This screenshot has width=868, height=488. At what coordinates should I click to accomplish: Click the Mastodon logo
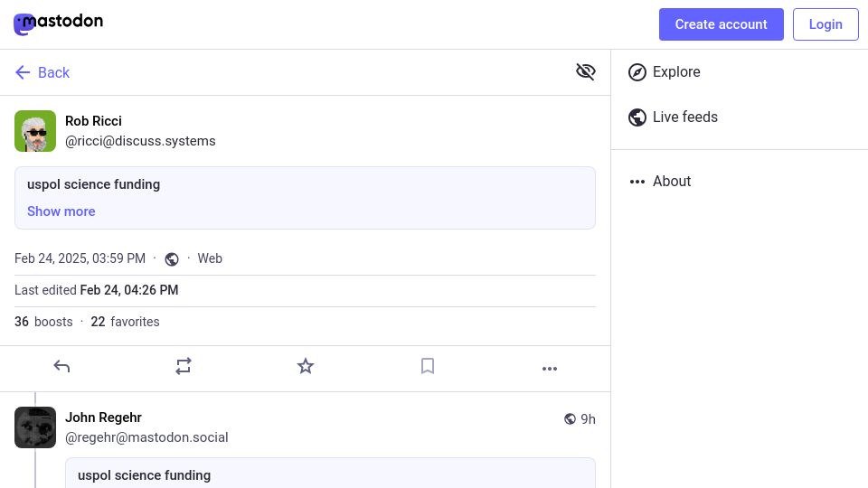(58, 23)
